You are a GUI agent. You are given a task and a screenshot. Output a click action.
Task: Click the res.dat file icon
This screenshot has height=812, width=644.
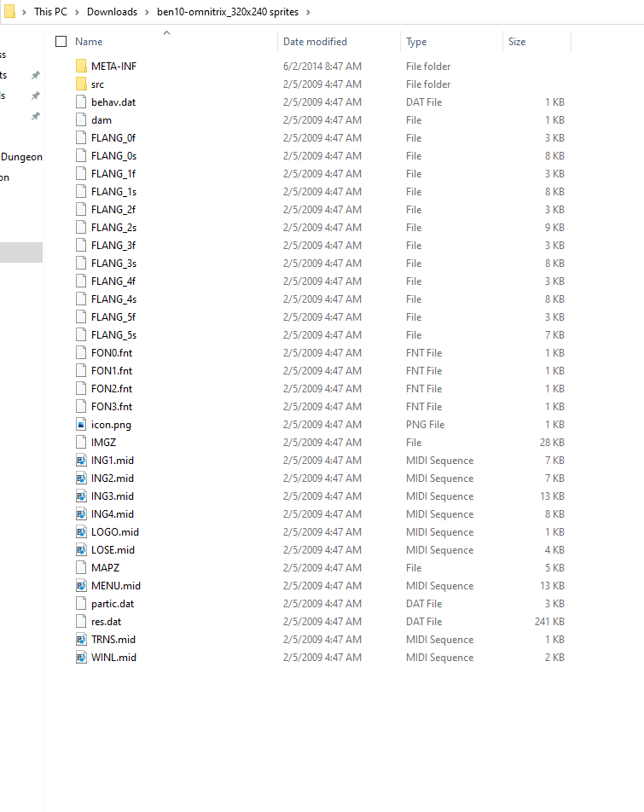81,622
